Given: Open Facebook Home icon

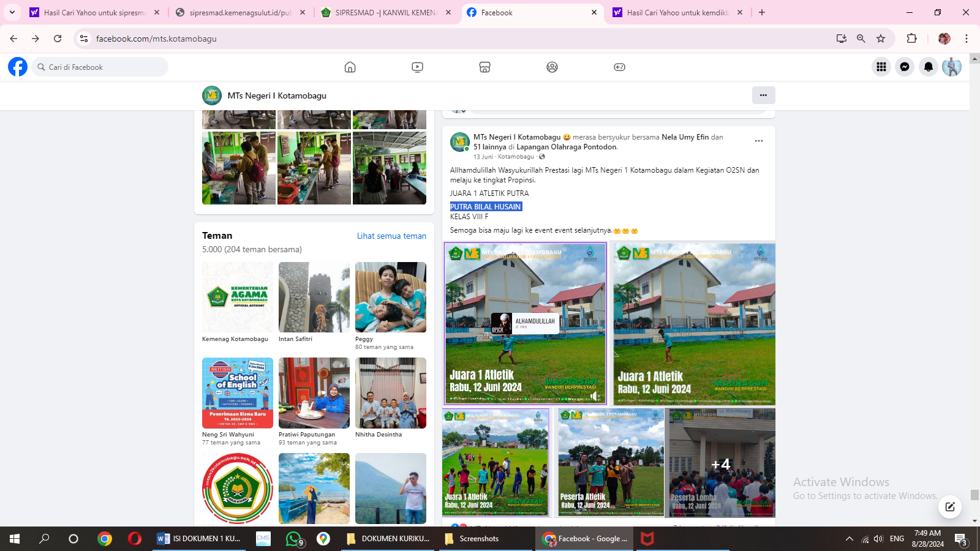Looking at the screenshot, I should pos(350,67).
